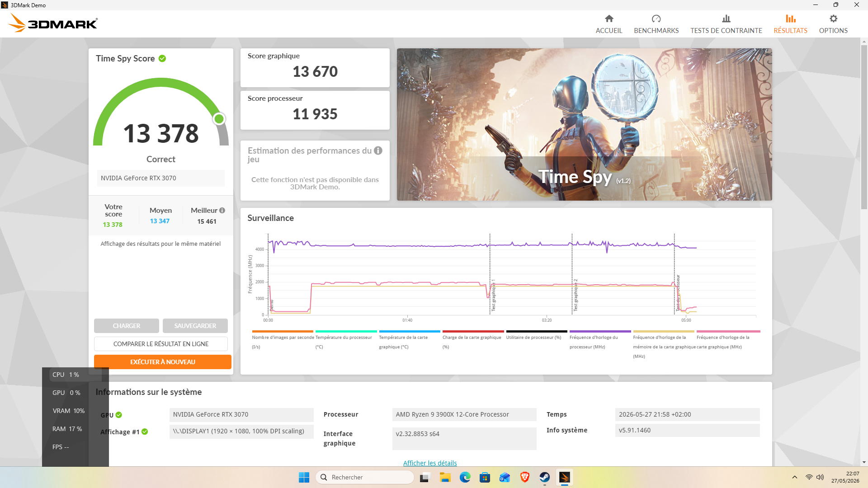Click the Rechercher taskbar search field
The width and height of the screenshot is (868, 488).
(x=365, y=477)
